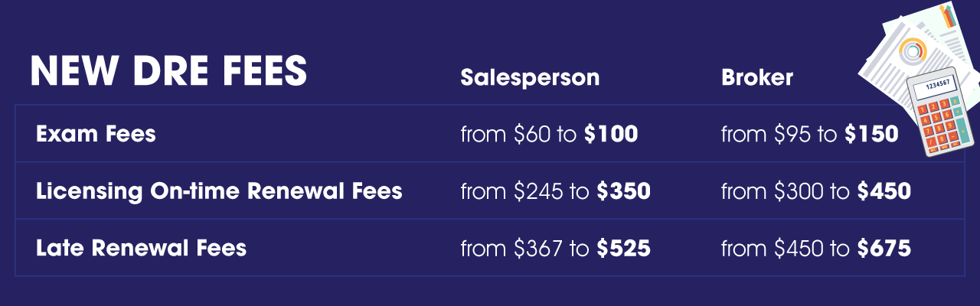Click the Salesperson exam fee $100
The width and height of the screenshot is (980, 306).
(x=610, y=135)
